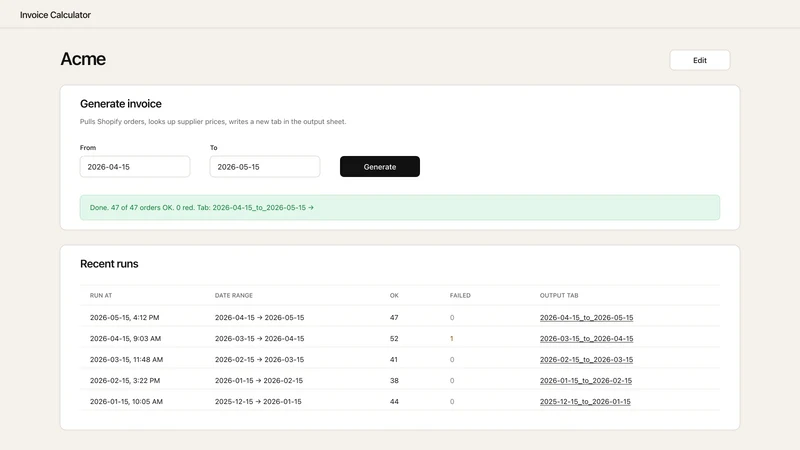Click the Pulls Shopify orders description text
The width and height of the screenshot is (800, 450).
213,121
